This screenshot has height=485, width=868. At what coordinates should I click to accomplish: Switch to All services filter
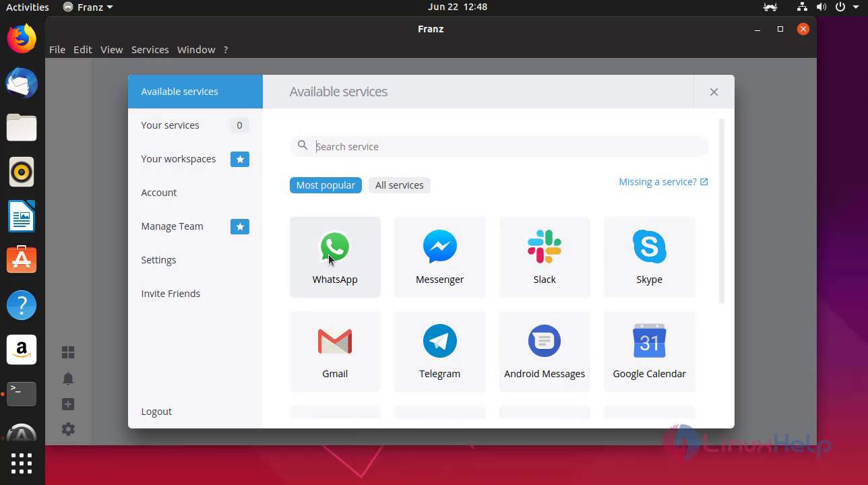coord(400,185)
